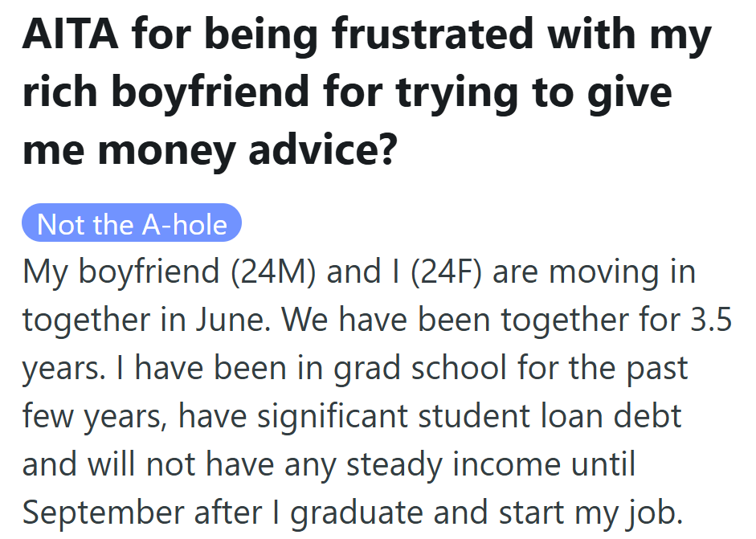The image size is (756, 539).
Task: Click the "3.5" number in the post body
Action: pyautogui.click(x=711, y=320)
